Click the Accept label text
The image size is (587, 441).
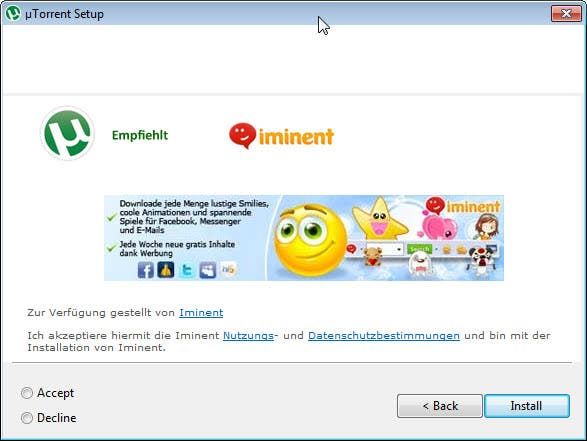(x=55, y=393)
